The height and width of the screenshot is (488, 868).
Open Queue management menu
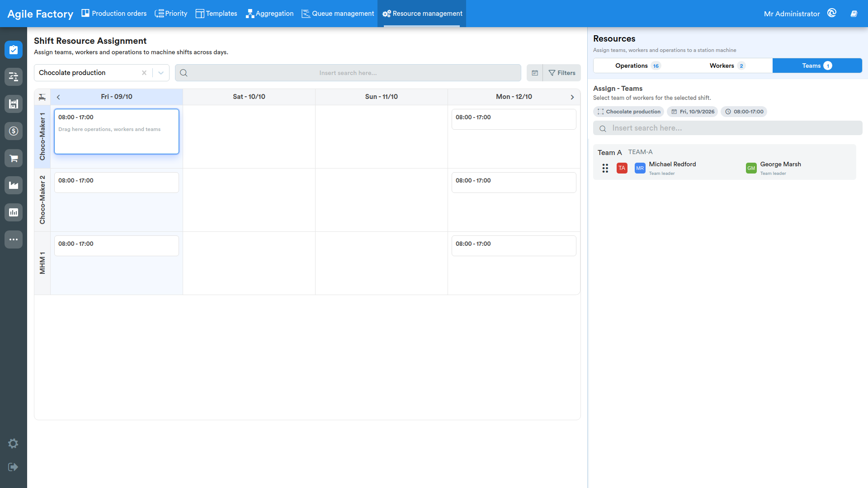tap(338, 14)
